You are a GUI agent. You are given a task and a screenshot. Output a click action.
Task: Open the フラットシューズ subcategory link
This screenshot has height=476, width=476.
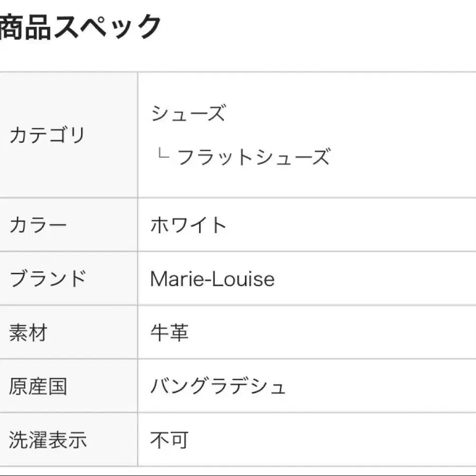[x=253, y=157]
